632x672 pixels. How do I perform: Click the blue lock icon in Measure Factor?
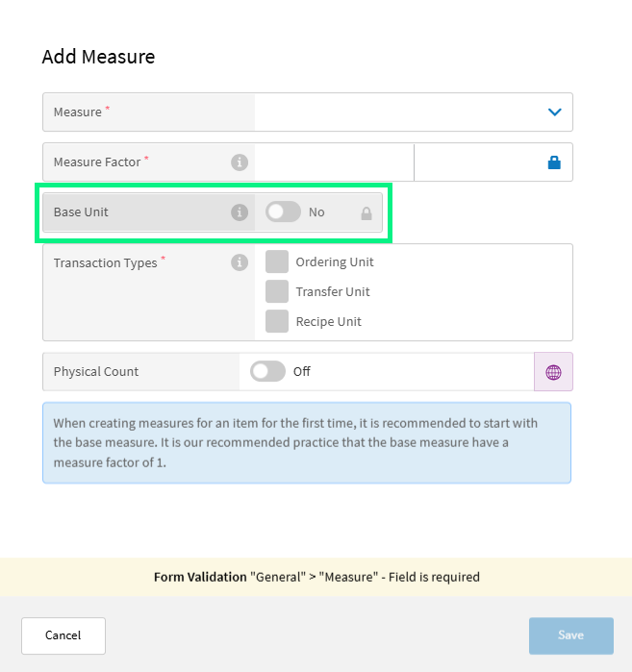[x=554, y=162]
